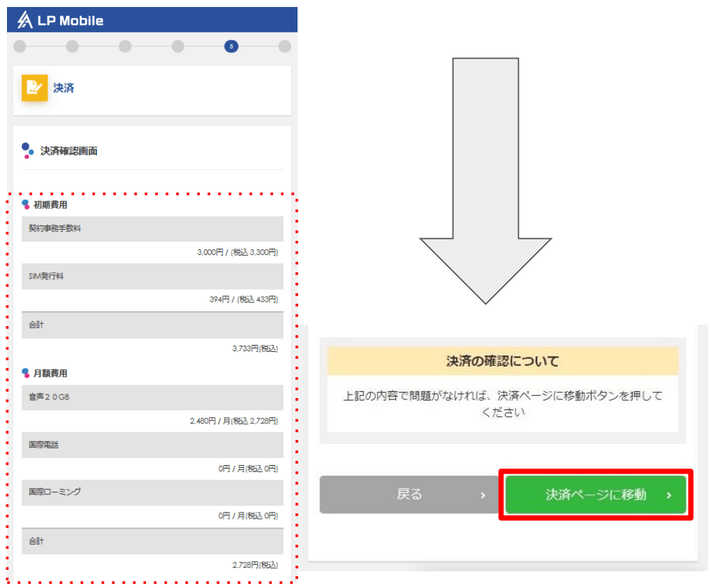Click the chevron arrow on the 戻る button

click(483, 495)
